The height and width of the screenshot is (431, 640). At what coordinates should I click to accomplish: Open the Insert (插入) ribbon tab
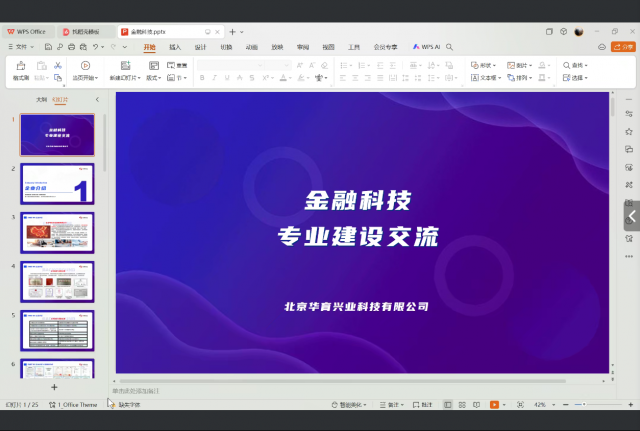175,47
